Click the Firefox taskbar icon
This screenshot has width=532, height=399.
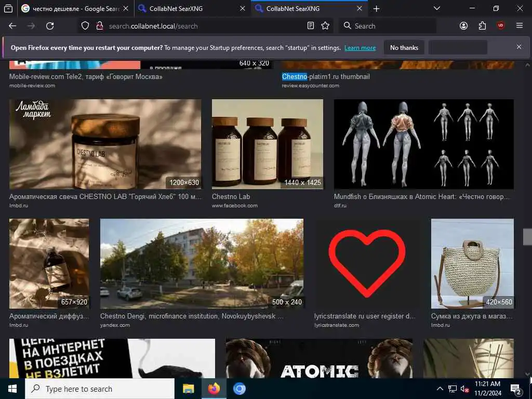(214, 389)
